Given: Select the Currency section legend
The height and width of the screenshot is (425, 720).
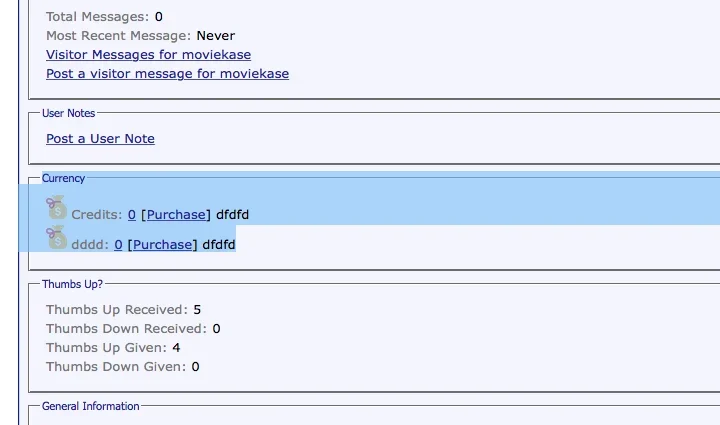Looking at the screenshot, I should pos(63,178).
